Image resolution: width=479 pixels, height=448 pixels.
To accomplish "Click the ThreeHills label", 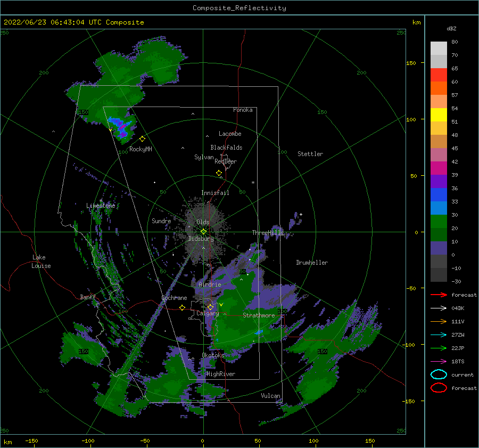I will (268, 233).
